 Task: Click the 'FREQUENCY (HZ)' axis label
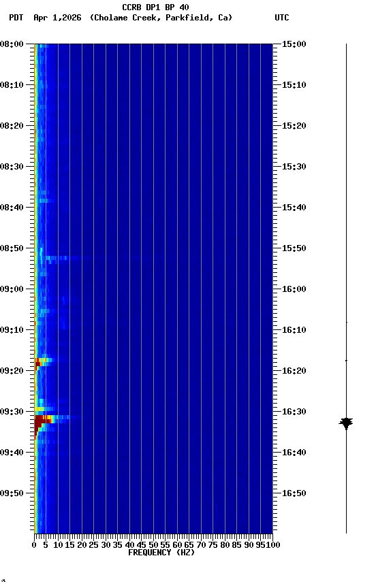click(x=161, y=553)
